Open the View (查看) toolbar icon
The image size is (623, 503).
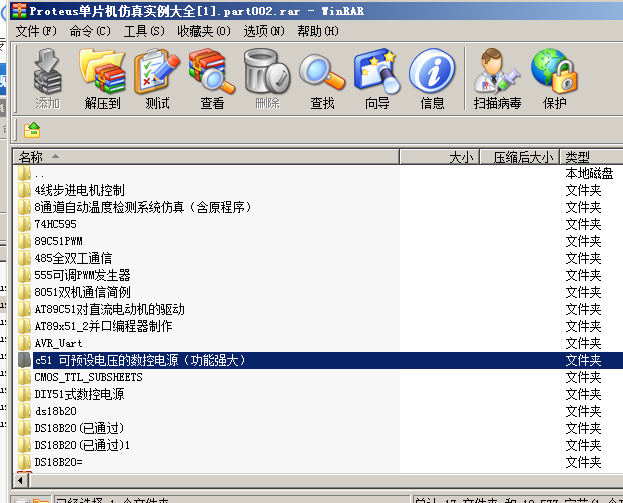click(212, 79)
